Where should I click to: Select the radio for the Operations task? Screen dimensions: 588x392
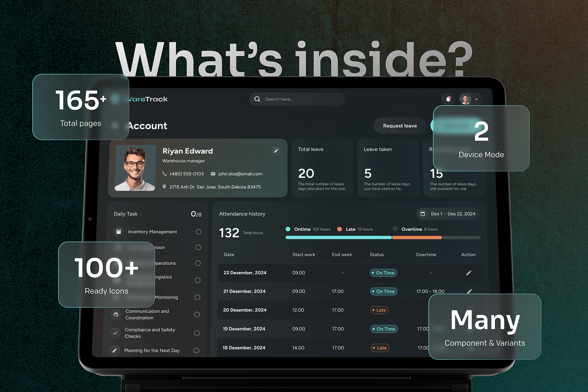click(x=198, y=263)
